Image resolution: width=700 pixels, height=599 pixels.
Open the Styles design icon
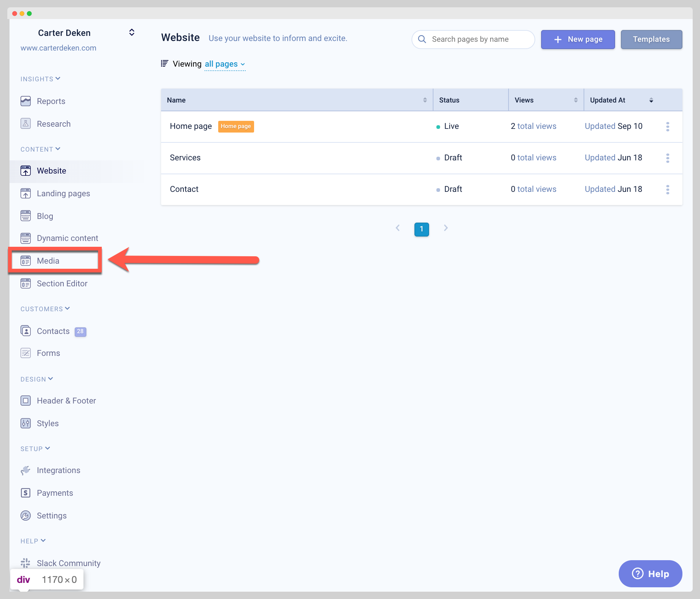click(x=26, y=423)
